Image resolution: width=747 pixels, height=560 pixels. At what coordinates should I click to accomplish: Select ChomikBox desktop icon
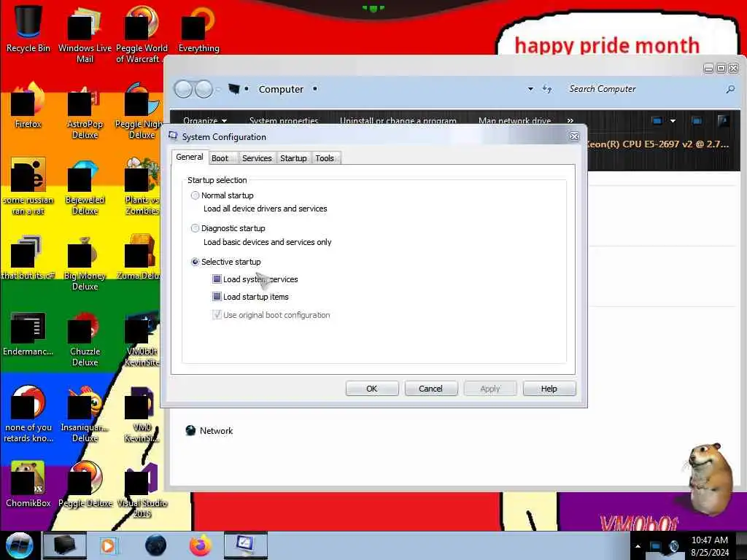tap(28, 484)
